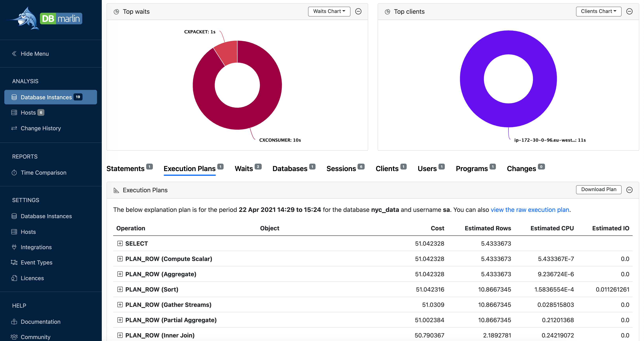The height and width of the screenshot is (341, 644).
Task: Open Integrations settings
Action: [36, 247]
